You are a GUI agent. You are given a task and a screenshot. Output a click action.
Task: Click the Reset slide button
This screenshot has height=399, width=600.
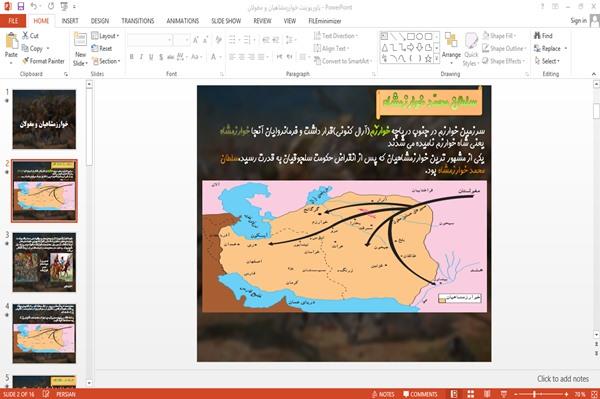(102, 48)
